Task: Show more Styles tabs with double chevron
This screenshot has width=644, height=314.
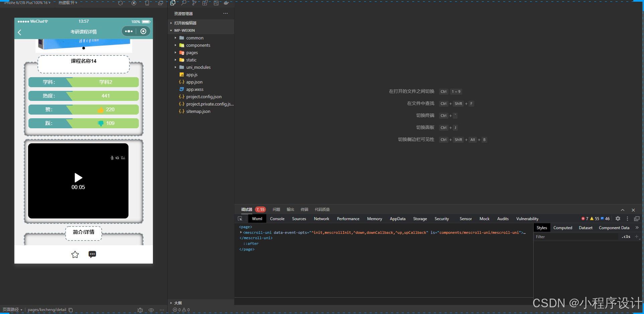Action: click(x=637, y=228)
